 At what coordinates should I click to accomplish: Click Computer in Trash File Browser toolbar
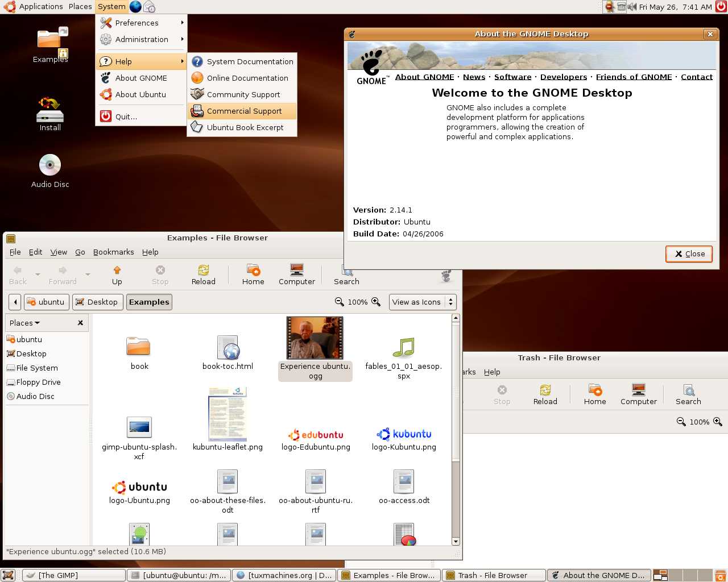coord(638,395)
